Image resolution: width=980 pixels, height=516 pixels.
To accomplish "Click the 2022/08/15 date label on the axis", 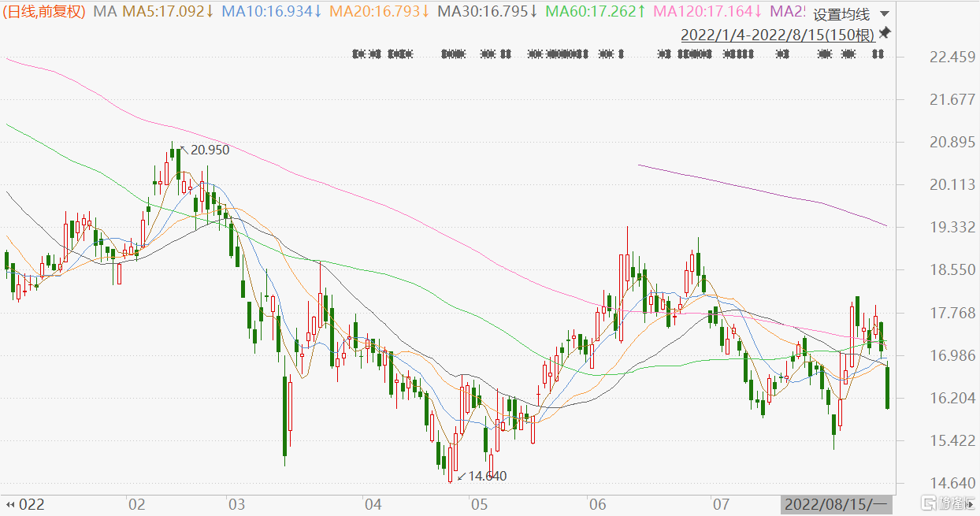I will [835, 503].
